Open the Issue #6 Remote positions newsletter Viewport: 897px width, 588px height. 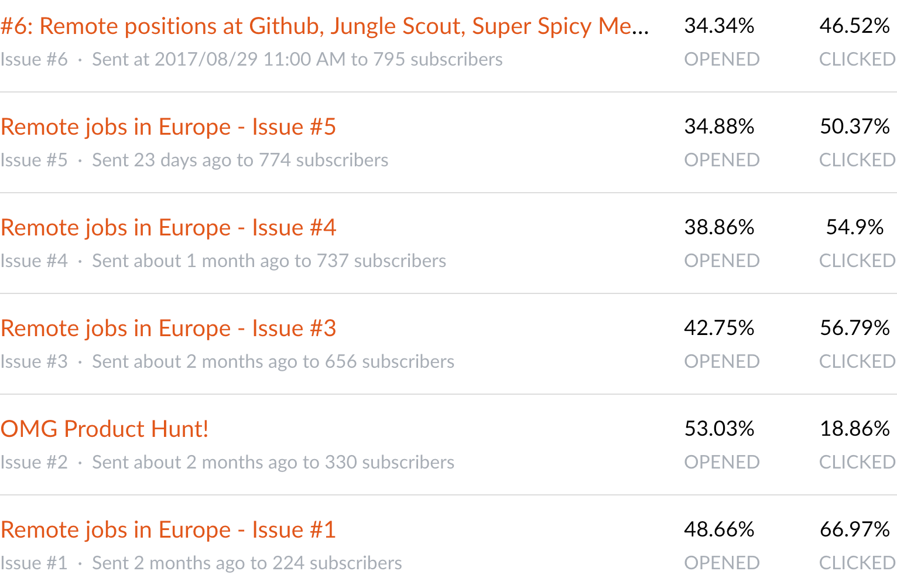pyautogui.click(x=325, y=26)
